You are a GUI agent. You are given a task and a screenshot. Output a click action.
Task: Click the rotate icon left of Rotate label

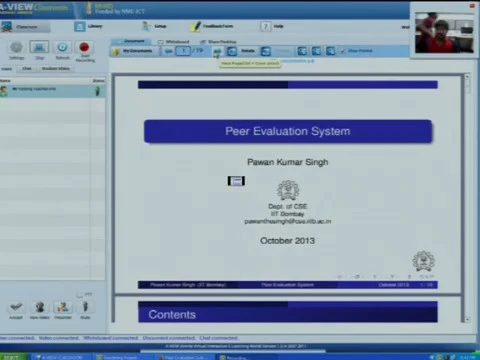pyautogui.click(x=232, y=51)
